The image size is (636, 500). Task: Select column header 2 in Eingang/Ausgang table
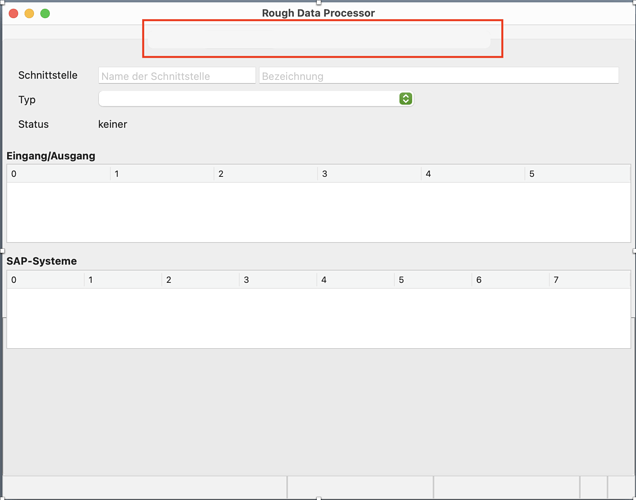tap(266, 174)
